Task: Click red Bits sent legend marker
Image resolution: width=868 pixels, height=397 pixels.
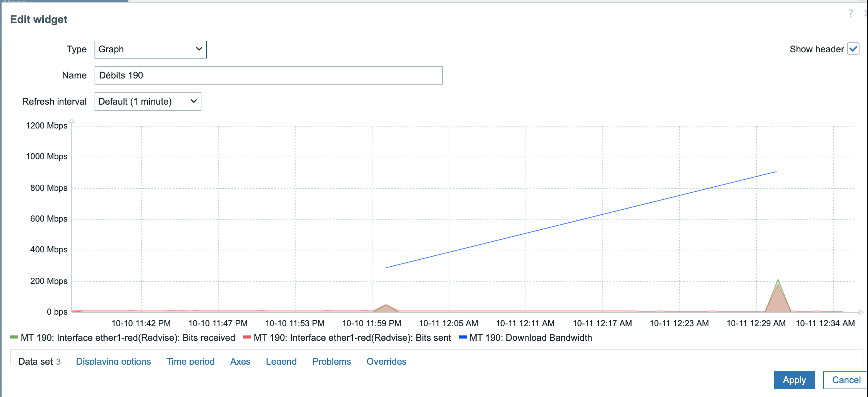Action: [247, 337]
